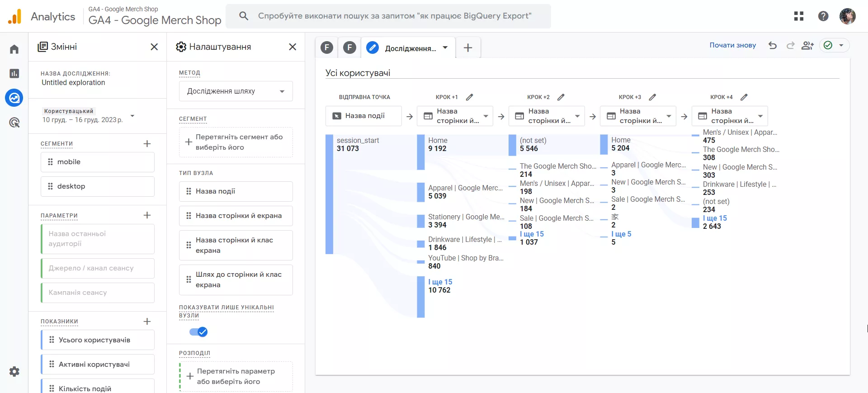This screenshot has width=868, height=393.
Task: Select node type Шлях до сторінки й клас екрана
Action: tap(236, 279)
